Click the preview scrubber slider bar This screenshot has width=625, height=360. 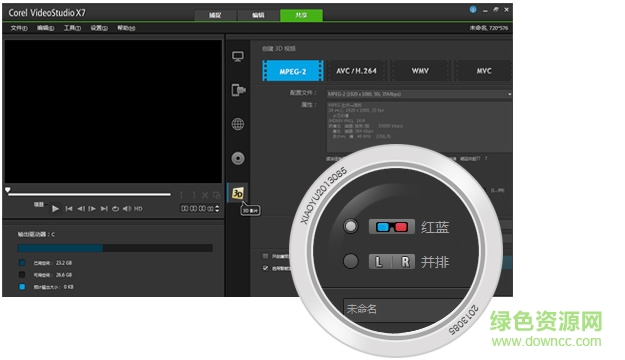tap(89, 195)
